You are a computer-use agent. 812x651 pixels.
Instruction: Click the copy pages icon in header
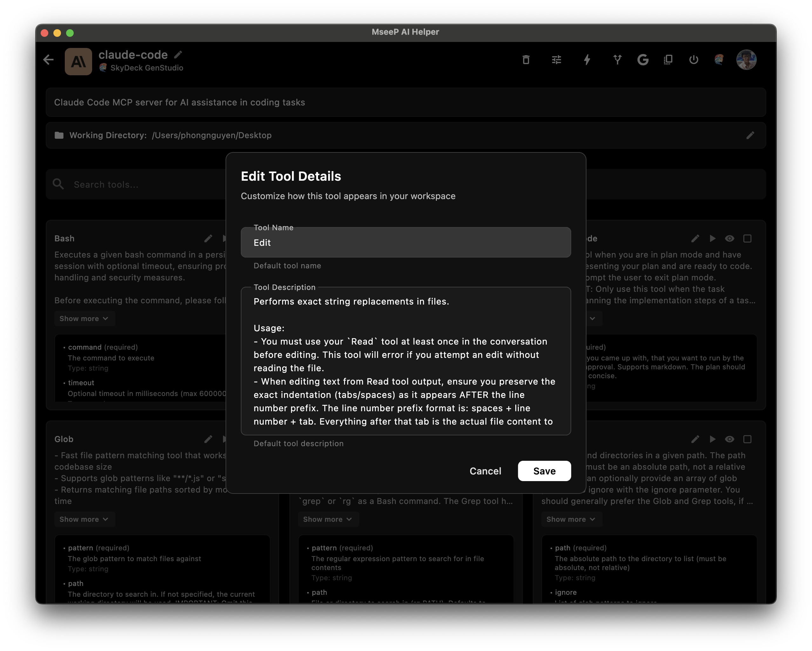point(668,60)
